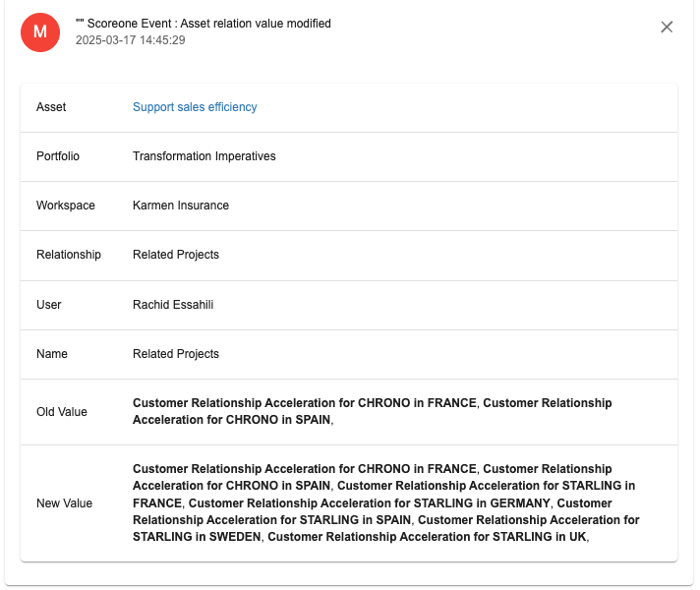Select the Portfolio row label
The height and width of the screenshot is (590, 700).
(58, 156)
